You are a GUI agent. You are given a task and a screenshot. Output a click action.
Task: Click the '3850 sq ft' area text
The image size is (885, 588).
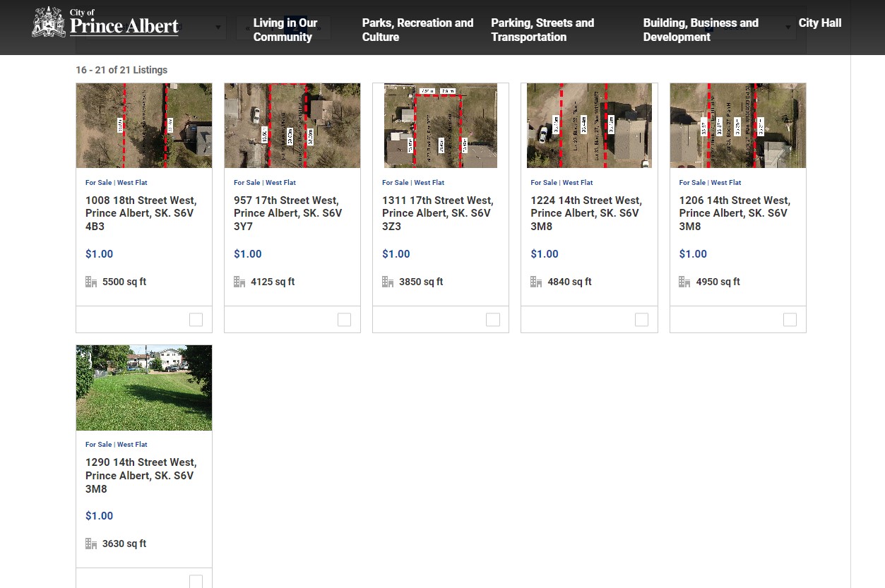(421, 282)
